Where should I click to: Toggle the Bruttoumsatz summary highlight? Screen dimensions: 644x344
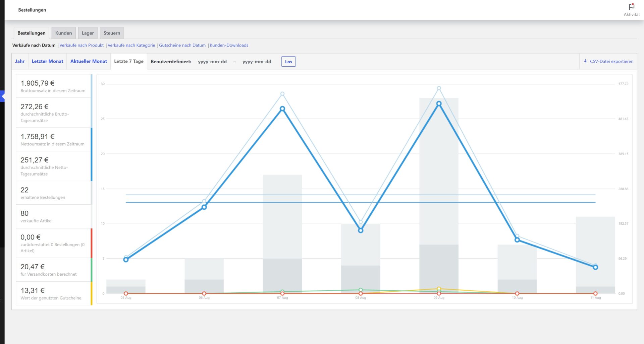52,86
